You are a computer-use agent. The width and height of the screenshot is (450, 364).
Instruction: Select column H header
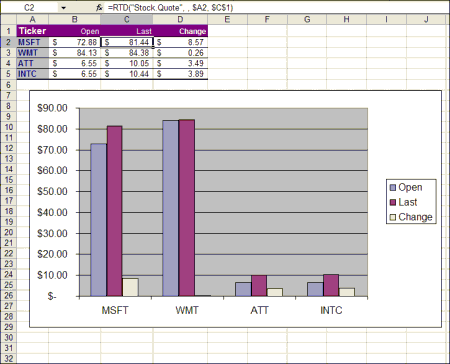pos(346,19)
